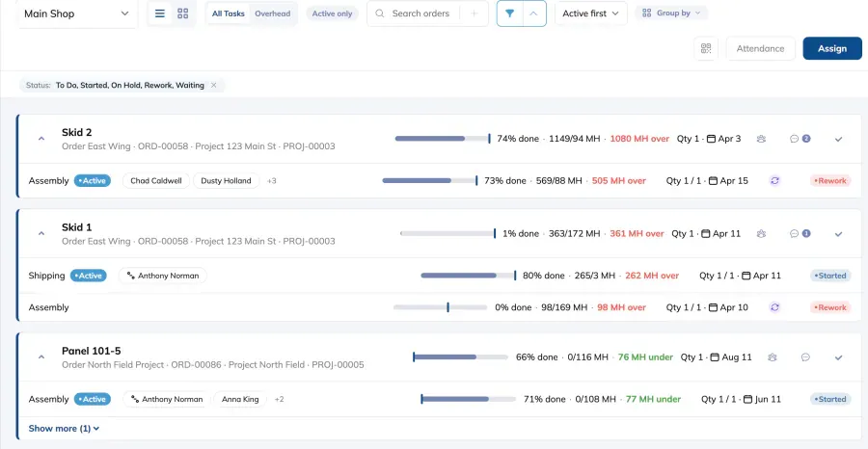
Task: Click the funnel filter icon
Action: pyautogui.click(x=510, y=13)
